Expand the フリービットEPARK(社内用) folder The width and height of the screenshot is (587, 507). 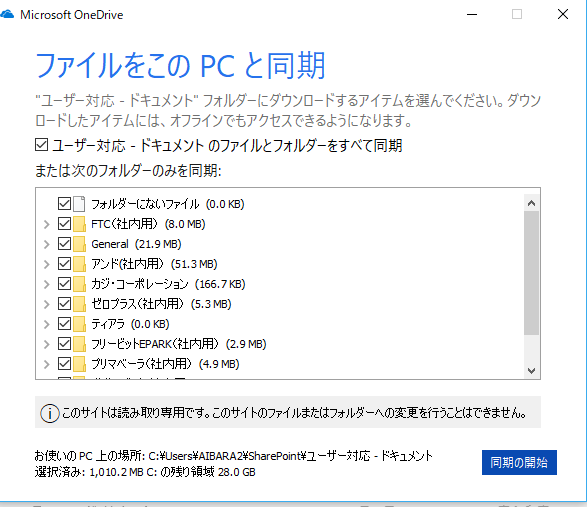tap(46, 344)
